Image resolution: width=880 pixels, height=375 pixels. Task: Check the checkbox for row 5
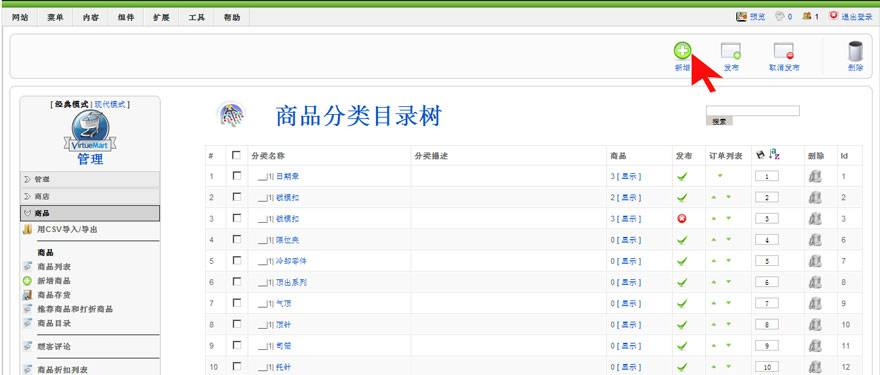(236, 260)
